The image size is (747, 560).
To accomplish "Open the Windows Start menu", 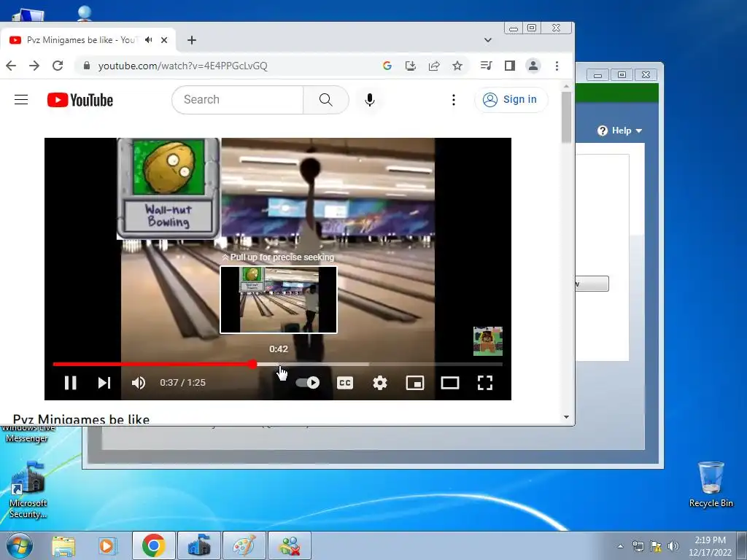I will pyautogui.click(x=20, y=545).
